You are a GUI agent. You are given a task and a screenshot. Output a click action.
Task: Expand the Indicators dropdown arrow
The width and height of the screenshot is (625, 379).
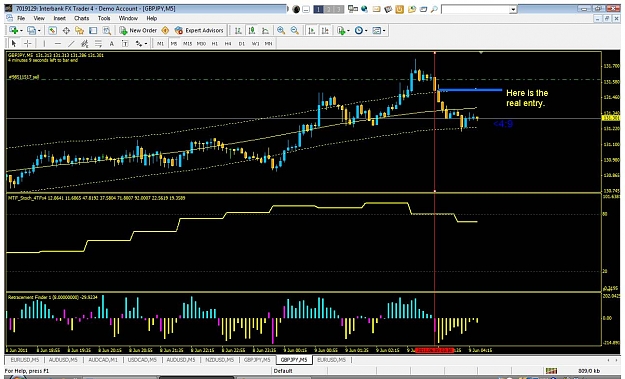pyautogui.click(x=348, y=31)
